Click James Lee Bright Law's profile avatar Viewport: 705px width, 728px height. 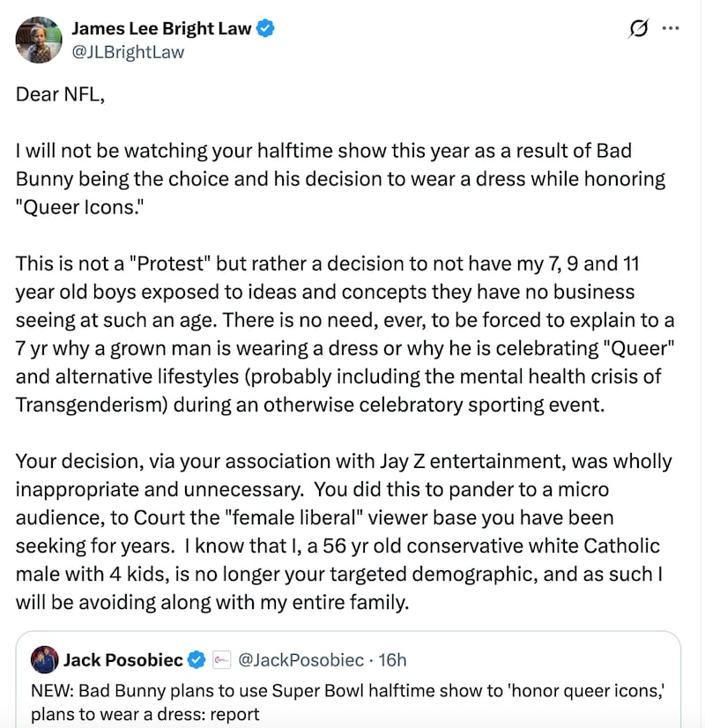coord(38,40)
